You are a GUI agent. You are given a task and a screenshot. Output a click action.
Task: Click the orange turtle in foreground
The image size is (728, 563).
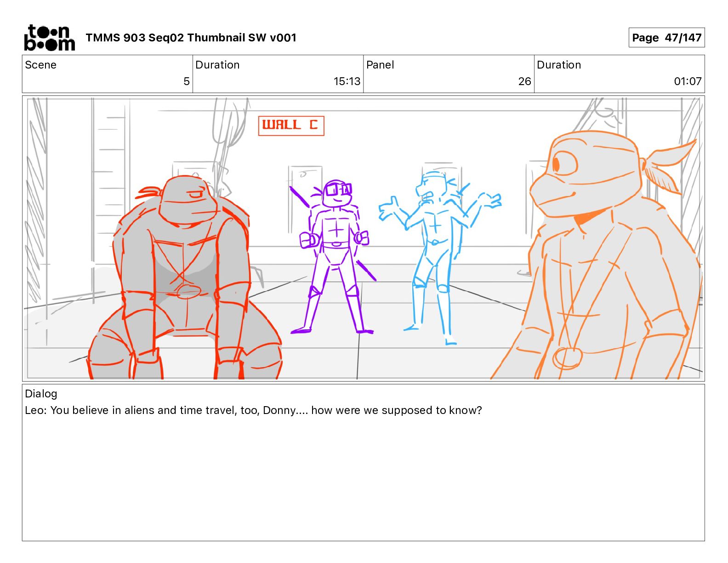coord(597,255)
